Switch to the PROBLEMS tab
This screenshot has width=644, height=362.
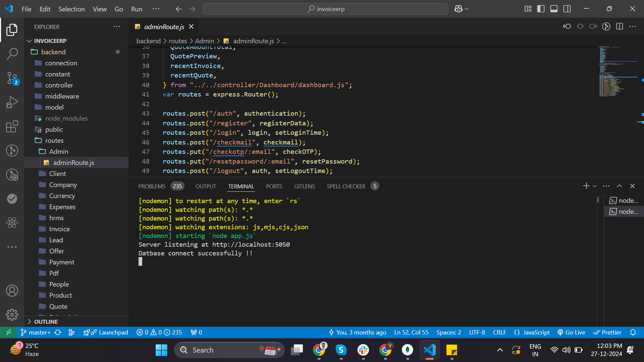click(152, 186)
